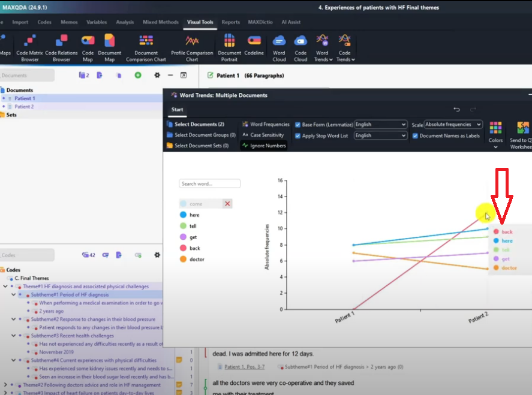This screenshot has height=395, width=532.
Task: Select the Patient 2 document
Action: (24, 107)
